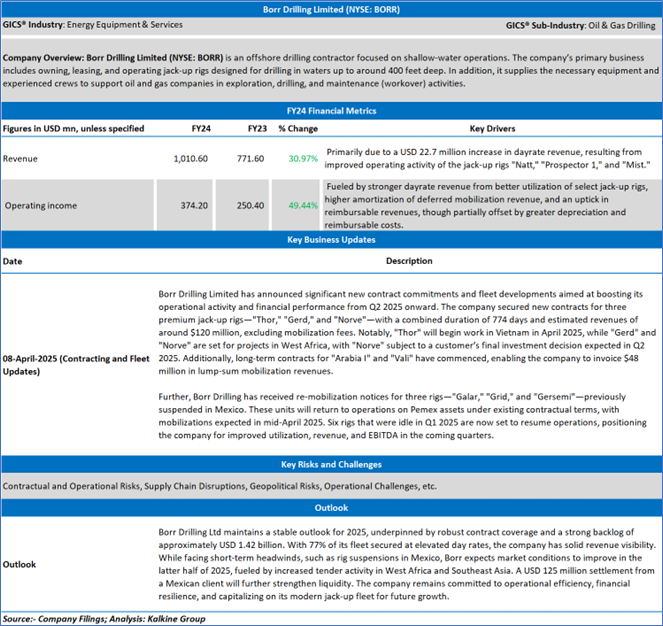Image resolution: width=663 pixels, height=626 pixels.
Task: Click the Source: Company Filings footer text
Action: tap(104, 619)
